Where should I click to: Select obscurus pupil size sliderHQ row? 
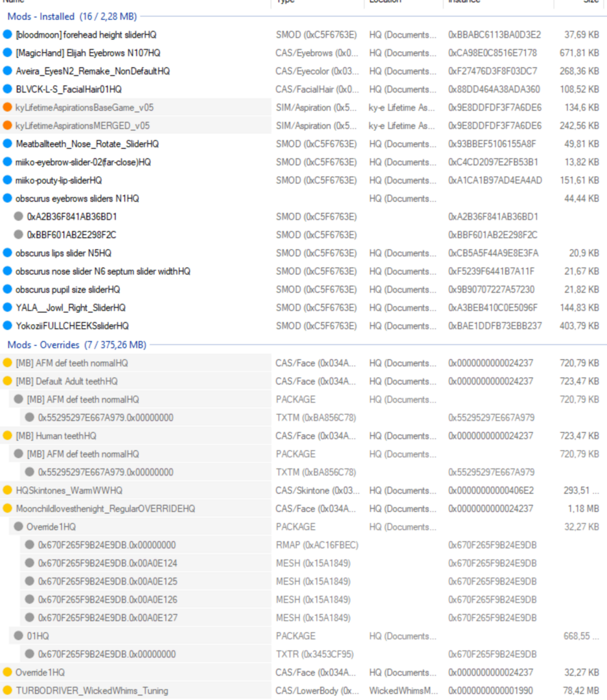pyautogui.click(x=68, y=290)
